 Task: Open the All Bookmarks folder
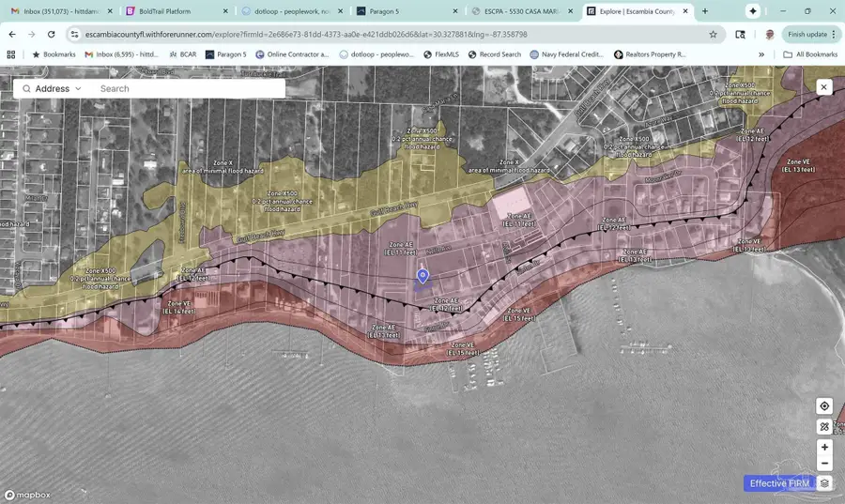(809, 54)
